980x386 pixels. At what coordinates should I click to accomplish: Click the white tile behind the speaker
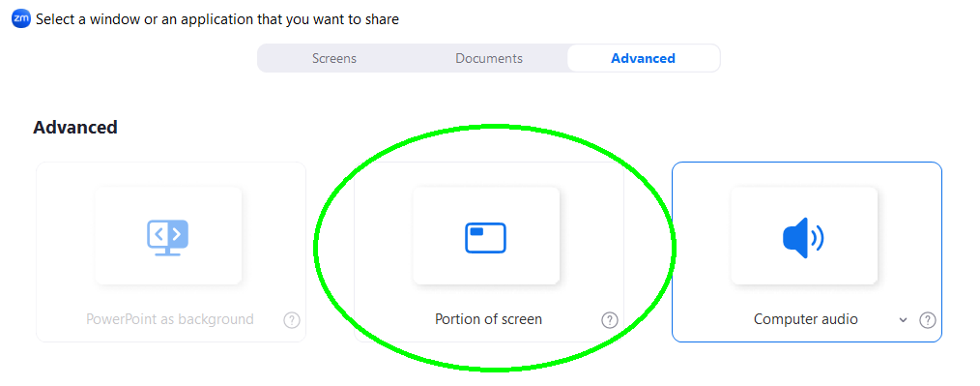tap(804, 236)
